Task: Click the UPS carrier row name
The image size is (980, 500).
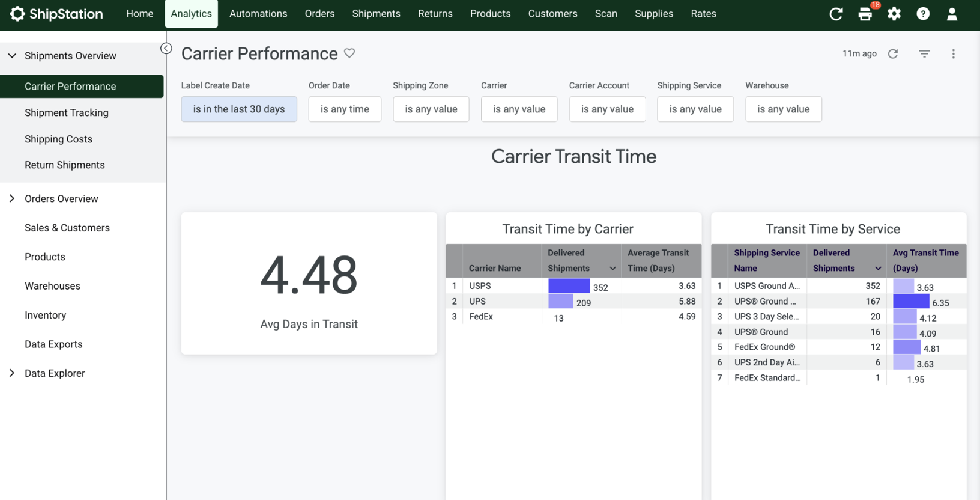Action: click(x=477, y=301)
